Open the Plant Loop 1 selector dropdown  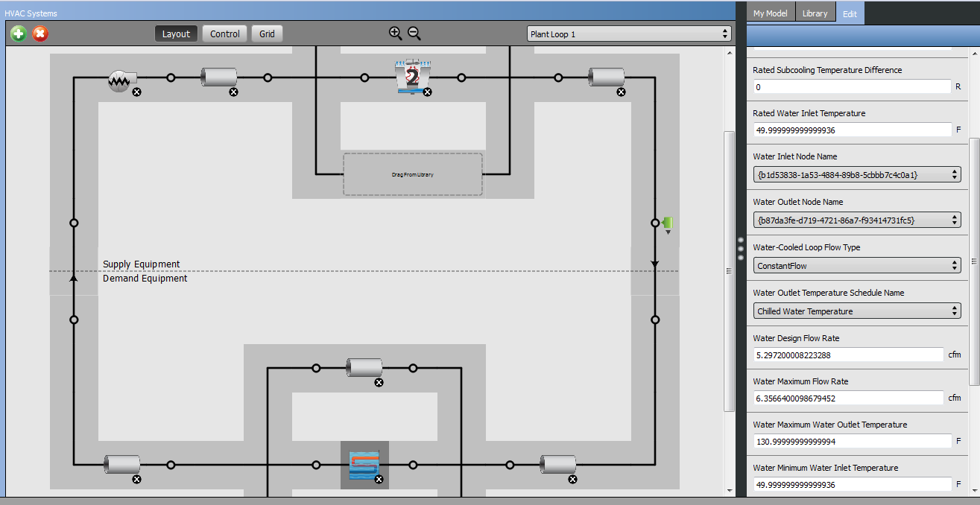[629, 34]
